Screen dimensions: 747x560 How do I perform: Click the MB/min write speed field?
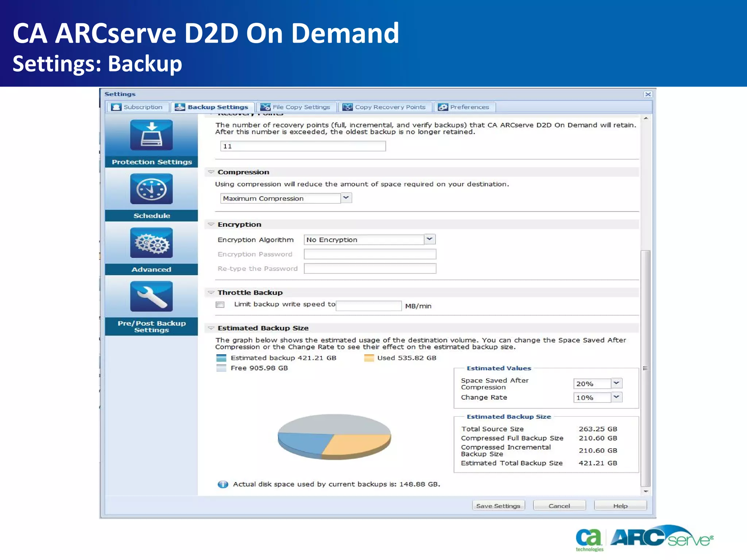369,306
